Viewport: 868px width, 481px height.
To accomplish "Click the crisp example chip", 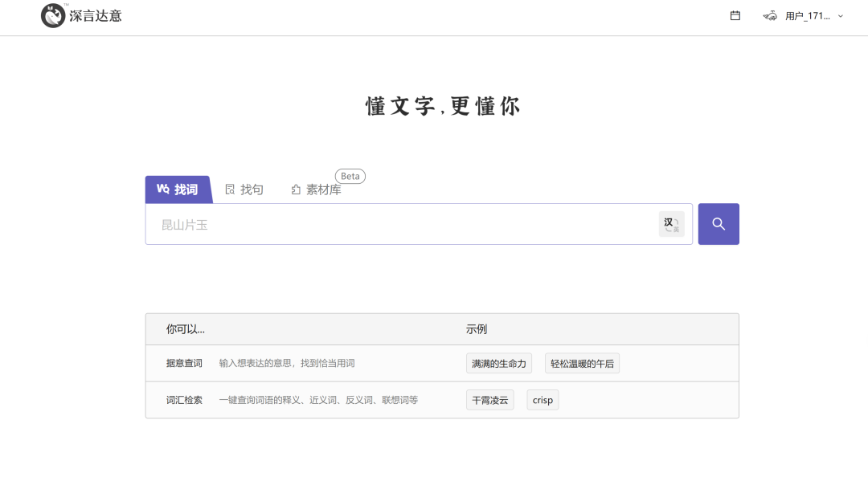I will tap(542, 400).
